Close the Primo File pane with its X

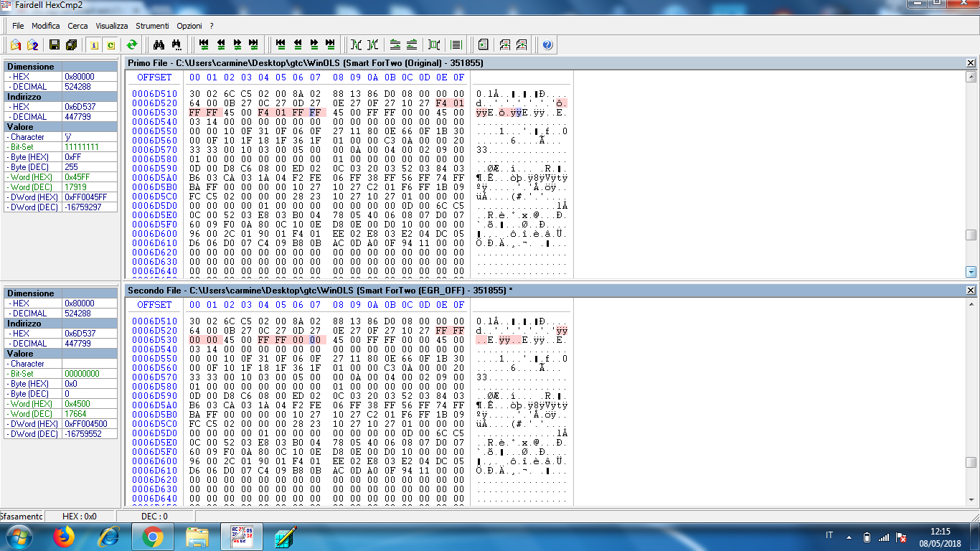point(971,63)
